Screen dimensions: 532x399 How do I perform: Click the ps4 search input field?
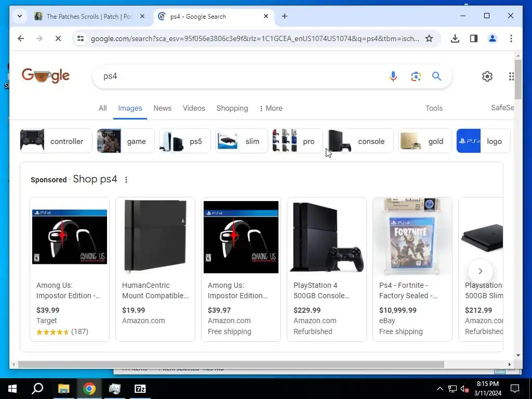pos(241,76)
